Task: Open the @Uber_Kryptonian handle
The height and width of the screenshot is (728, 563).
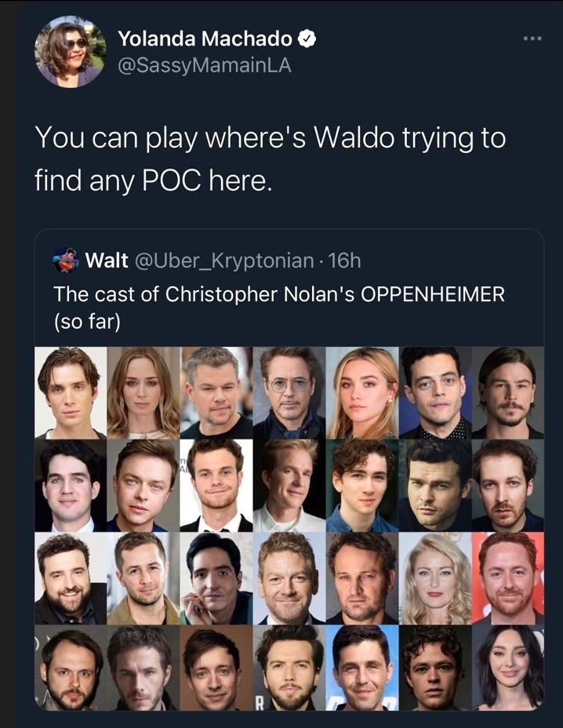Action: click(224, 261)
